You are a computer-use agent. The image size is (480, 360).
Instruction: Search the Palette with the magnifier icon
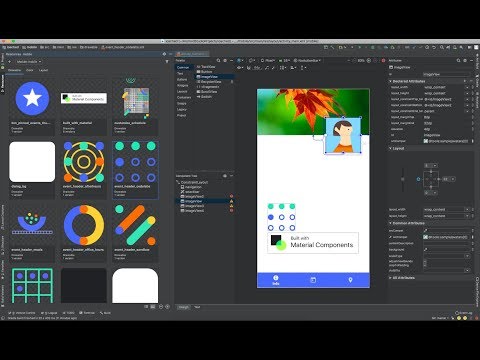tap(218, 61)
